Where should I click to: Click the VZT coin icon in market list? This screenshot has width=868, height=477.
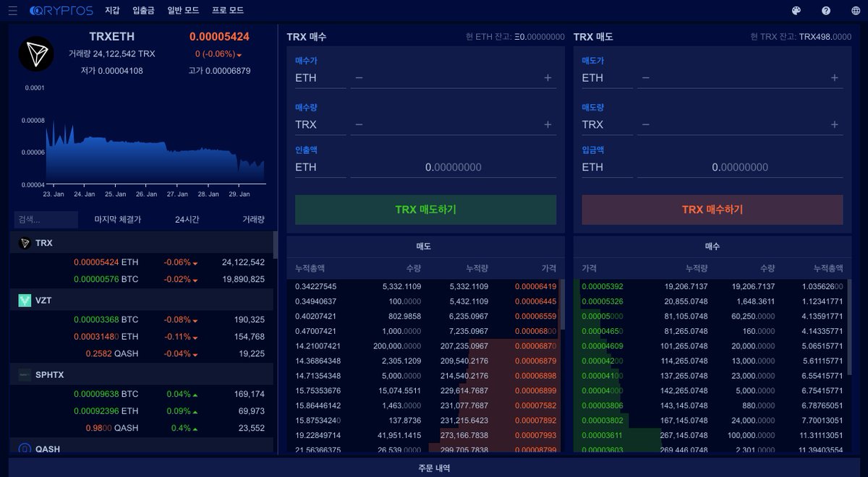[x=25, y=300]
